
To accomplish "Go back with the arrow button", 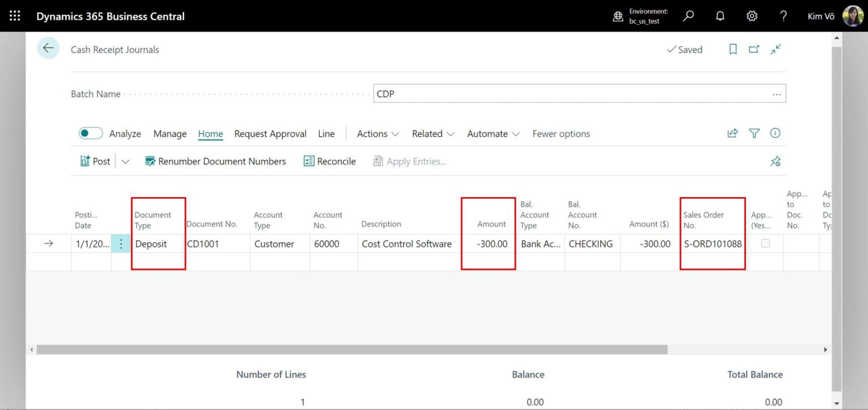I will click(49, 49).
